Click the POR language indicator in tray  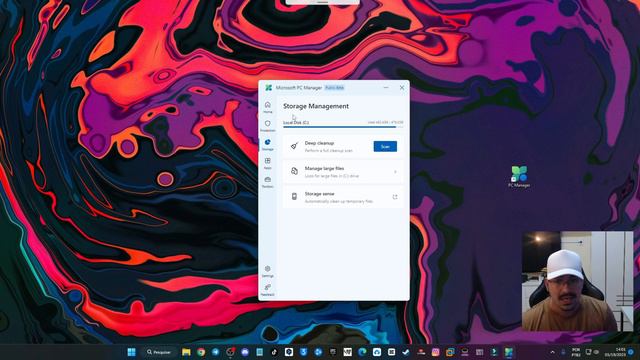click(x=576, y=352)
